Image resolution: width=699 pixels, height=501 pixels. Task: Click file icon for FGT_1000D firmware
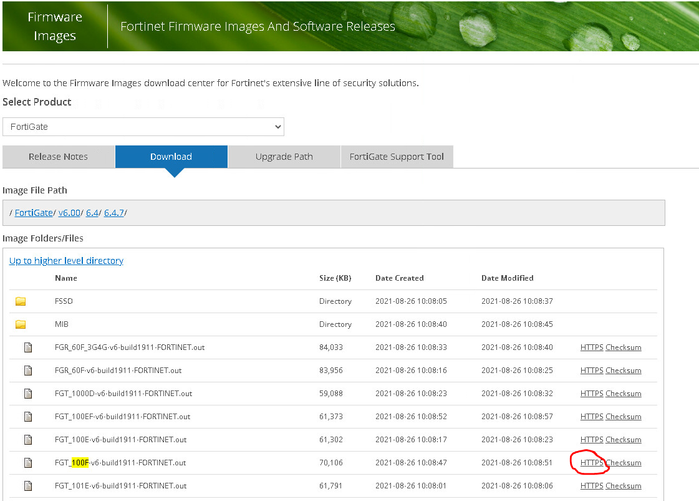point(28,393)
